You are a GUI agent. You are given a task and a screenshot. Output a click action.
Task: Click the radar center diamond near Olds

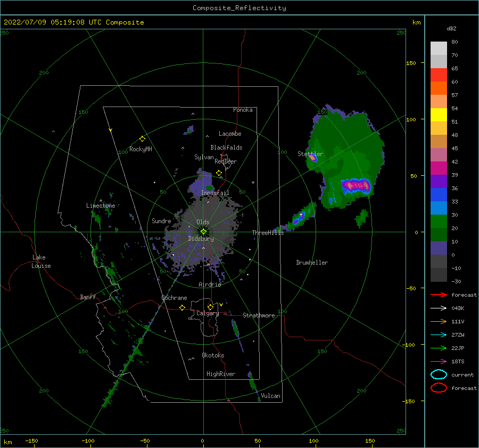203,232
